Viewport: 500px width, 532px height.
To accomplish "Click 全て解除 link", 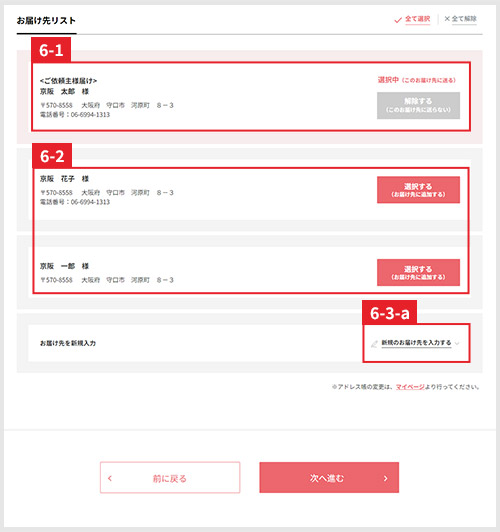I will [464, 19].
